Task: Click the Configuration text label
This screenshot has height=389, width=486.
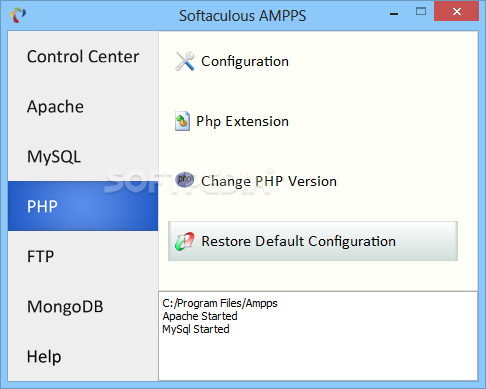Action: (x=245, y=62)
